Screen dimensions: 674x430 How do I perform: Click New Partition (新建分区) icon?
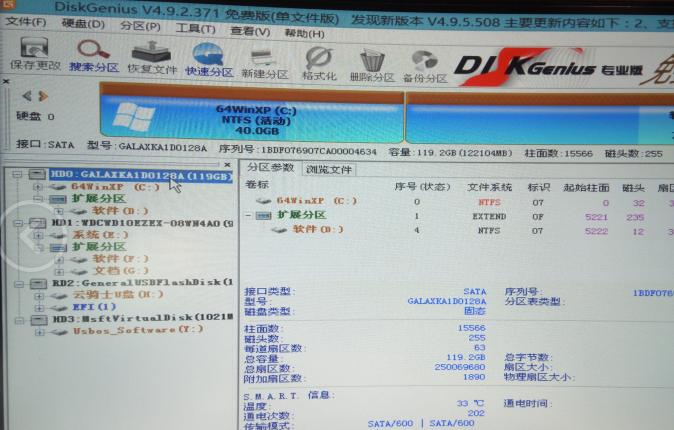tap(264, 64)
